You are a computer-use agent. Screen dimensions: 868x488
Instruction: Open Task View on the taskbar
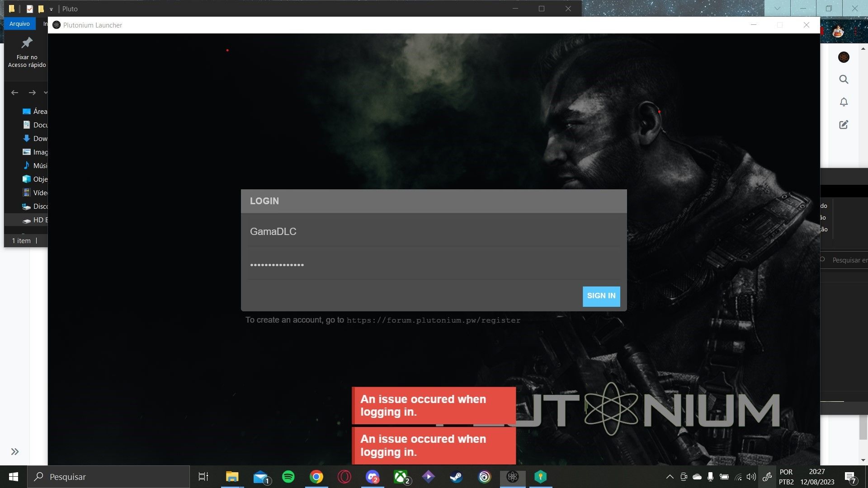pyautogui.click(x=203, y=477)
